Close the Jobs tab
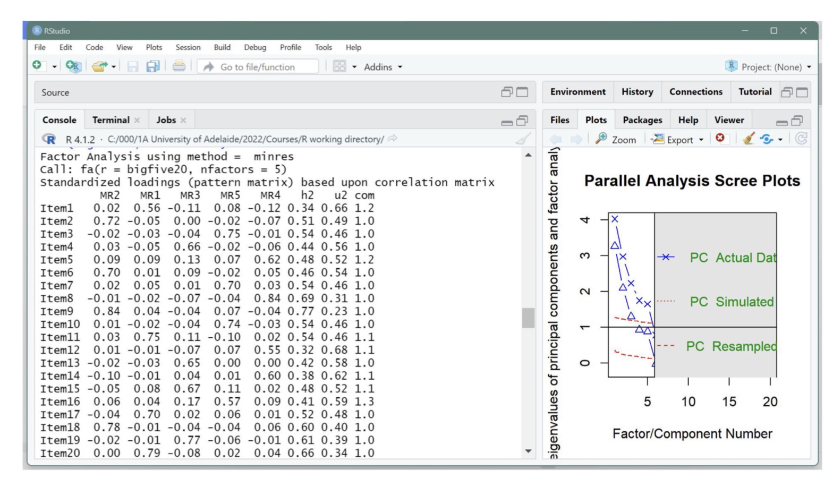Image resolution: width=833 pixels, height=504 pixels. 183,121
